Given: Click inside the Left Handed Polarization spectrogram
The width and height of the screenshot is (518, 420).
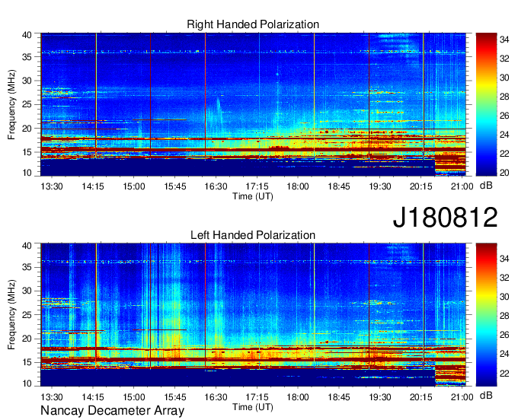Looking at the screenshot, I should tap(253, 315).
